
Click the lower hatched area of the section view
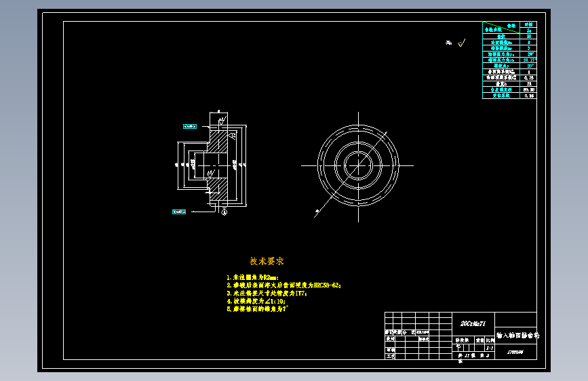tap(218, 189)
